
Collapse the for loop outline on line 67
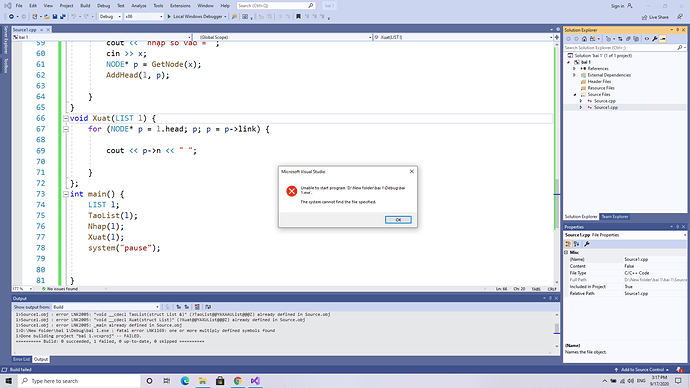point(66,129)
